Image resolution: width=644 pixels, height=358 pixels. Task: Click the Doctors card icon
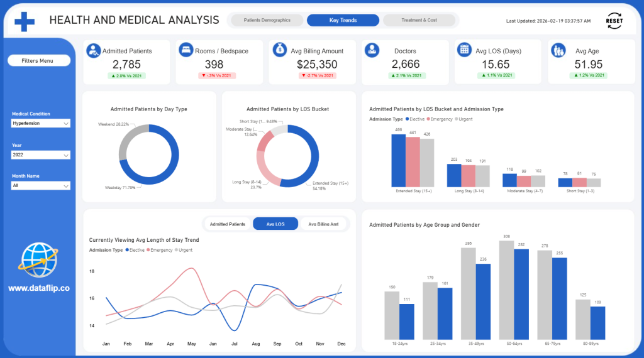372,50
